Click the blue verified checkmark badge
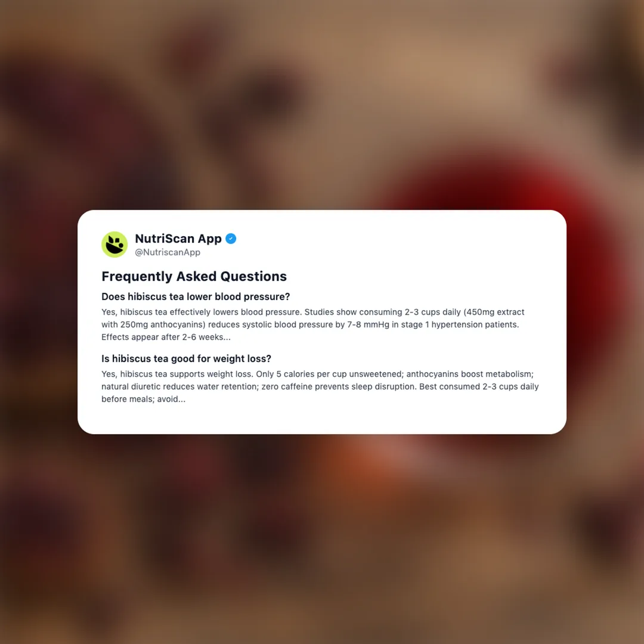 [x=231, y=239]
